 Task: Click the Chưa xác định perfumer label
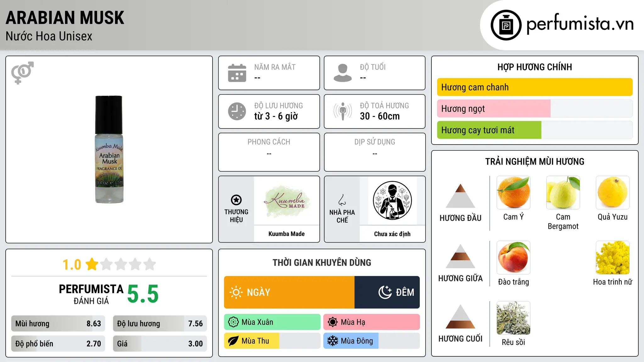pos(392,234)
